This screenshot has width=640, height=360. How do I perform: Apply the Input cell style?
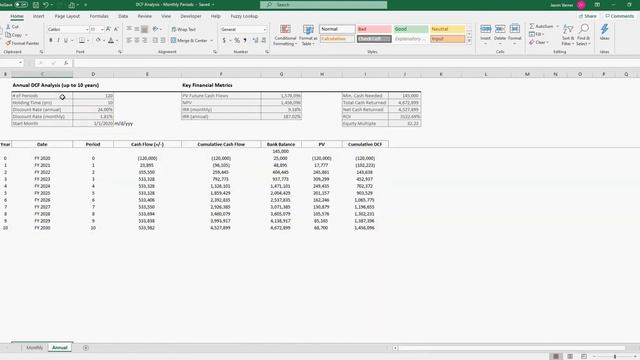click(x=447, y=39)
